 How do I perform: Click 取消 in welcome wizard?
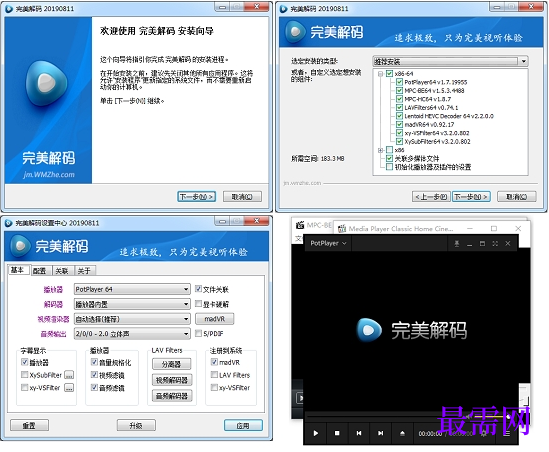(x=242, y=197)
